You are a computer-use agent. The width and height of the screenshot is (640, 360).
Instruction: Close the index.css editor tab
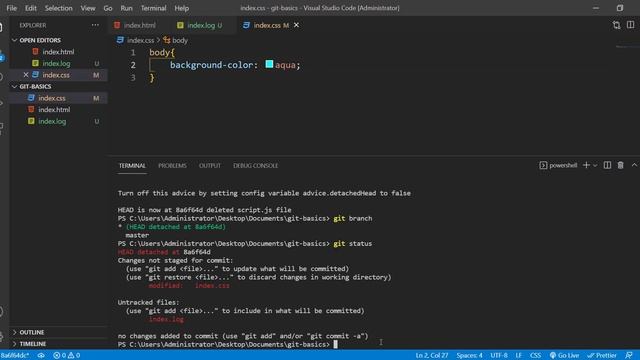[x=296, y=25]
